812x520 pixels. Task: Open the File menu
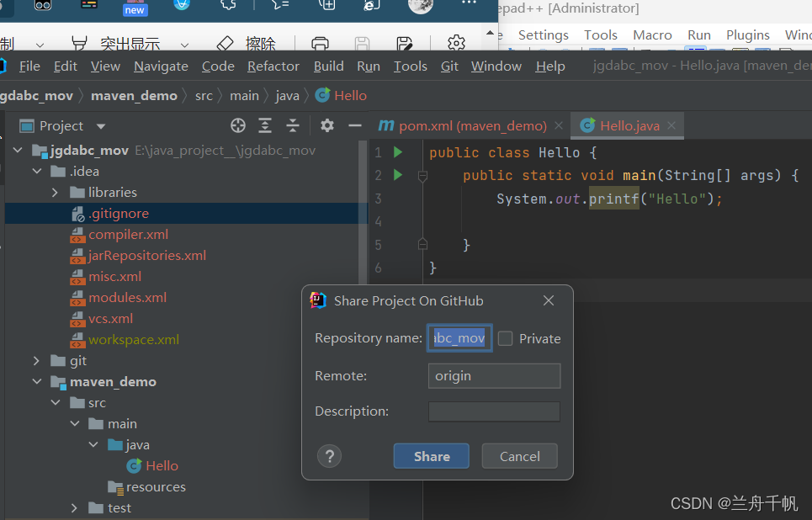point(29,66)
